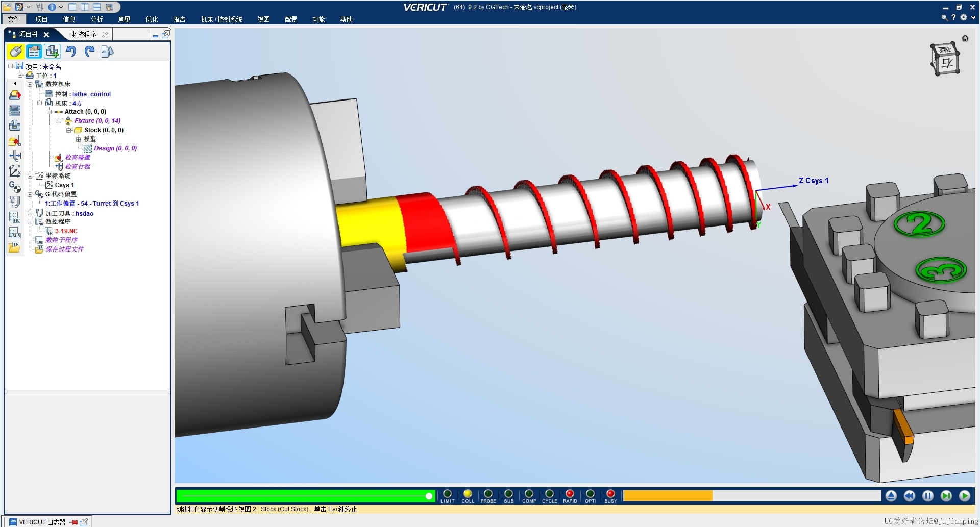
Task: Click the control sidebar icon
Action: coord(15,110)
